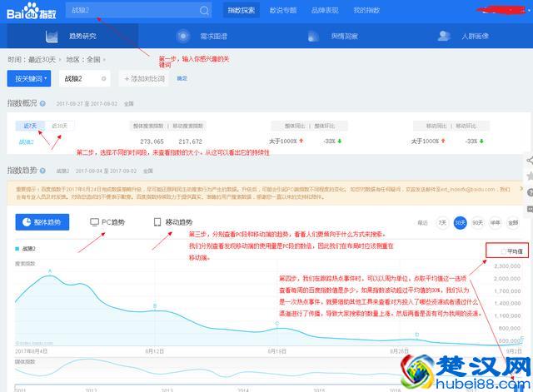Select the PC趋势 option
Screen dimensions: 533x392
(x=107, y=222)
